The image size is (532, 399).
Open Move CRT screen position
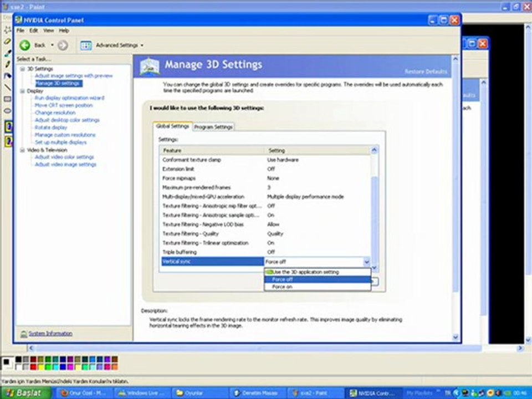(64, 105)
